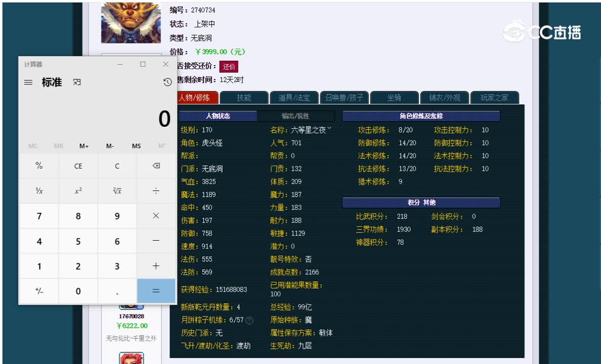Activate Calculator keep-on-top compact mode
The image size is (601, 364).
coord(77,82)
